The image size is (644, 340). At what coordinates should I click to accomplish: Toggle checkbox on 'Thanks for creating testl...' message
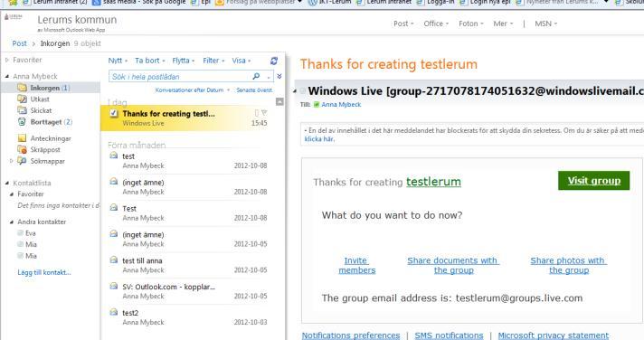pos(114,113)
